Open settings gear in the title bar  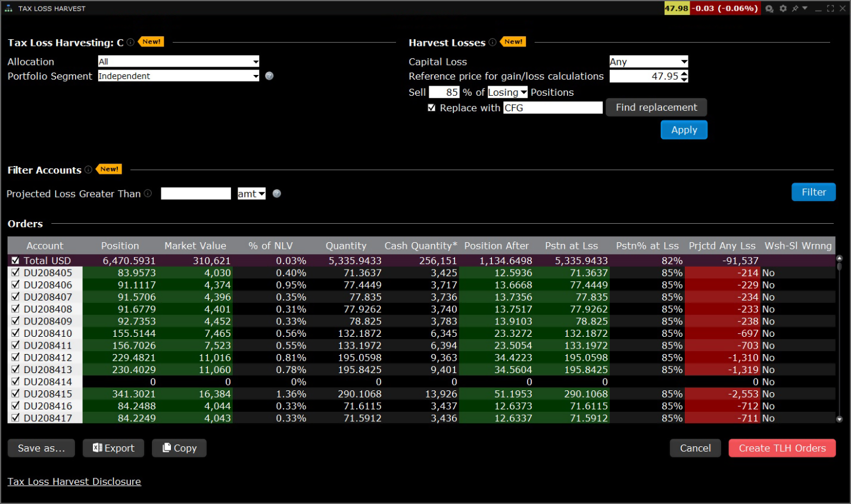tap(783, 8)
